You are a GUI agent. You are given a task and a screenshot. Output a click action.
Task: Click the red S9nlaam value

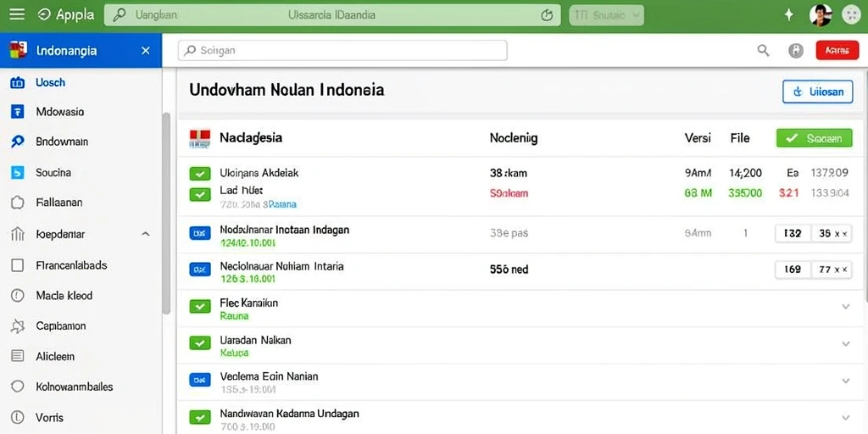[x=509, y=194]
